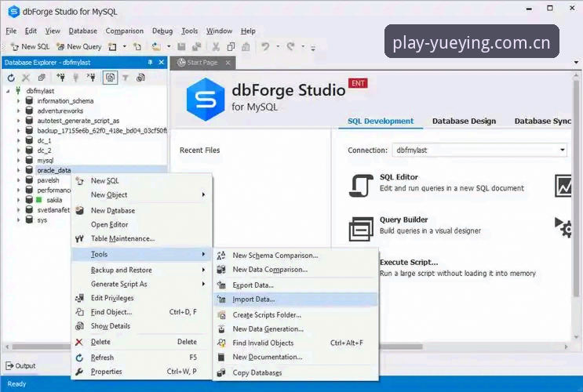Expand the information_schema database node
Screen dimensions: 583x392
18,100
